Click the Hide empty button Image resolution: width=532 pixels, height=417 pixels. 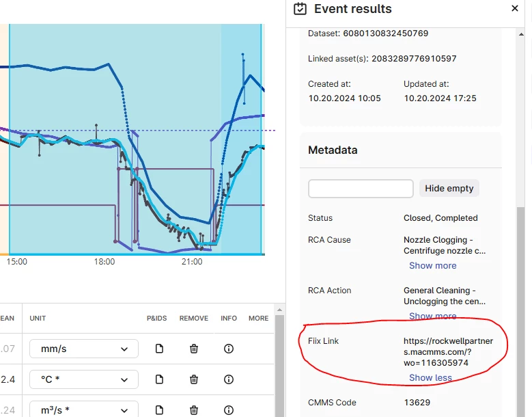click(x=449, y=188)
